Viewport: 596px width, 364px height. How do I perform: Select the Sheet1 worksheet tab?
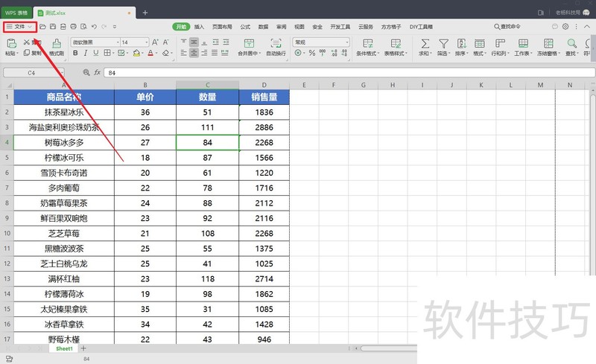pyautogui.click(x=64, y=348)
